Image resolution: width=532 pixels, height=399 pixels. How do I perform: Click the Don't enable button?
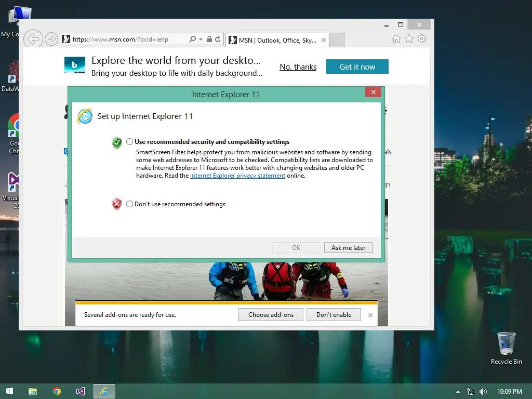[x=334, y=314]
